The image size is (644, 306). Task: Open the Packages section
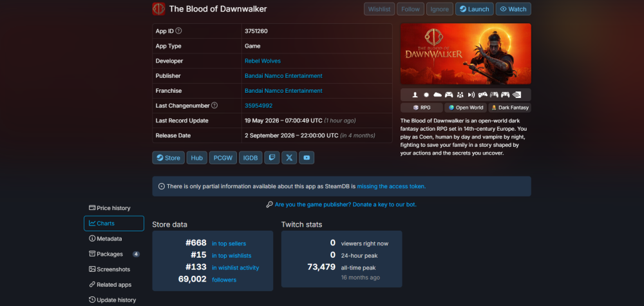coord(114,254)
